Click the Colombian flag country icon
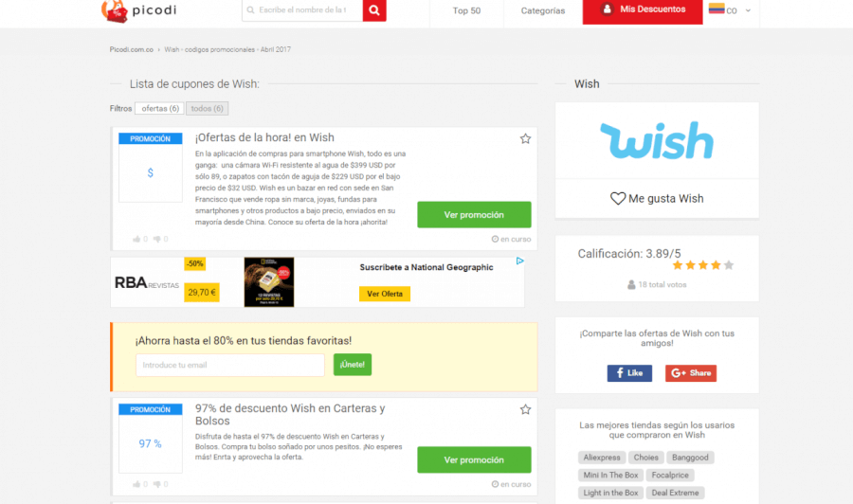 click(717, 9)
